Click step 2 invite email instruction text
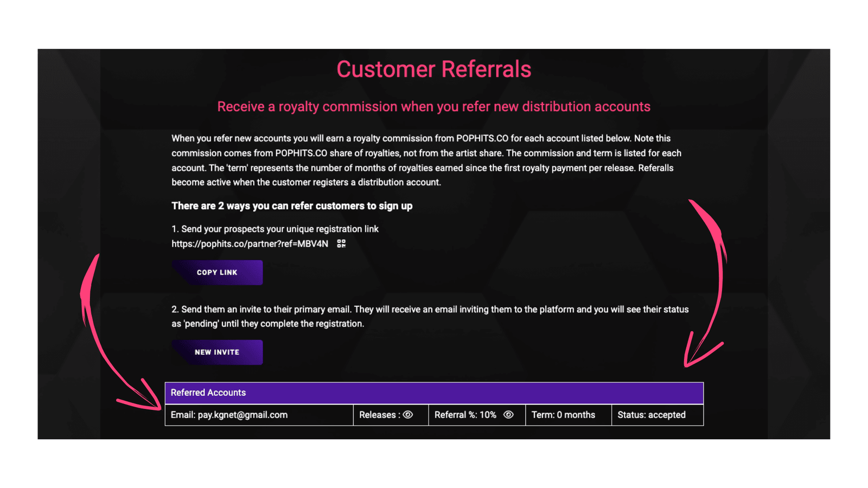Image resolution: width=868 pixels, height=488 pixels. pyautogui.click(x=430, y=317)
